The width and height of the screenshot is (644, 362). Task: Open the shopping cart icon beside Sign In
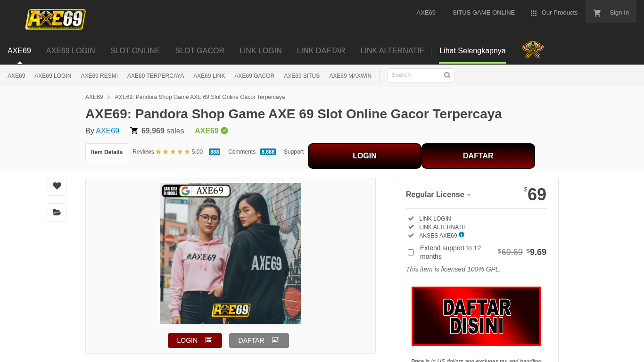tap(597, 13)
